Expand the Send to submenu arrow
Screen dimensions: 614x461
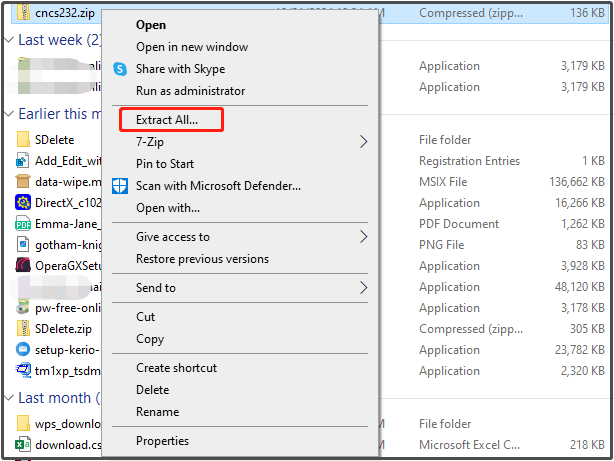pos(363,288)
